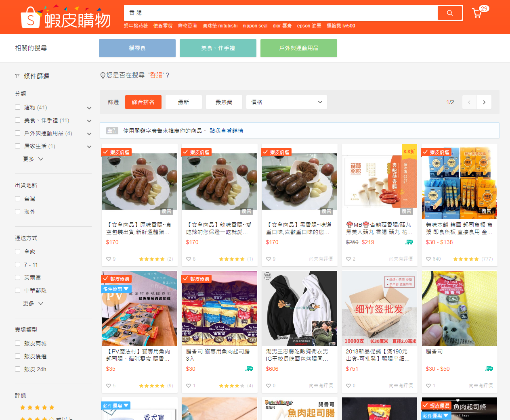Check the 居家生活 (1) filter
The width and height of the screenshot is (510, 420).
point(17,146)
